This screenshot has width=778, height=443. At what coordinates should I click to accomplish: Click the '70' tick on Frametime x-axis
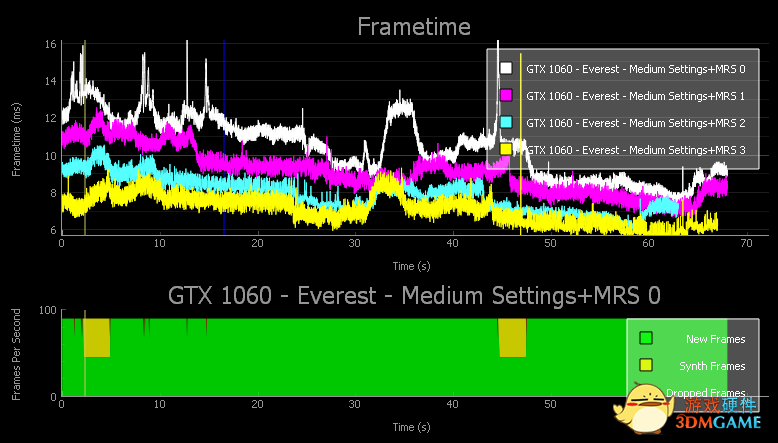pyautogui.click(x=746, y=243)
